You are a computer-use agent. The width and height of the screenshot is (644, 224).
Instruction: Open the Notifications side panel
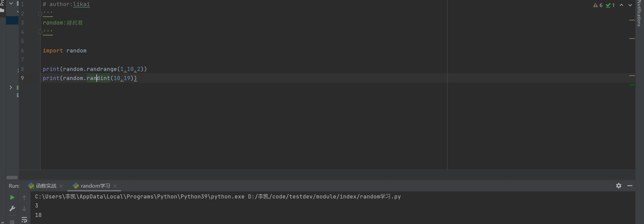click(x=639, y=13)
